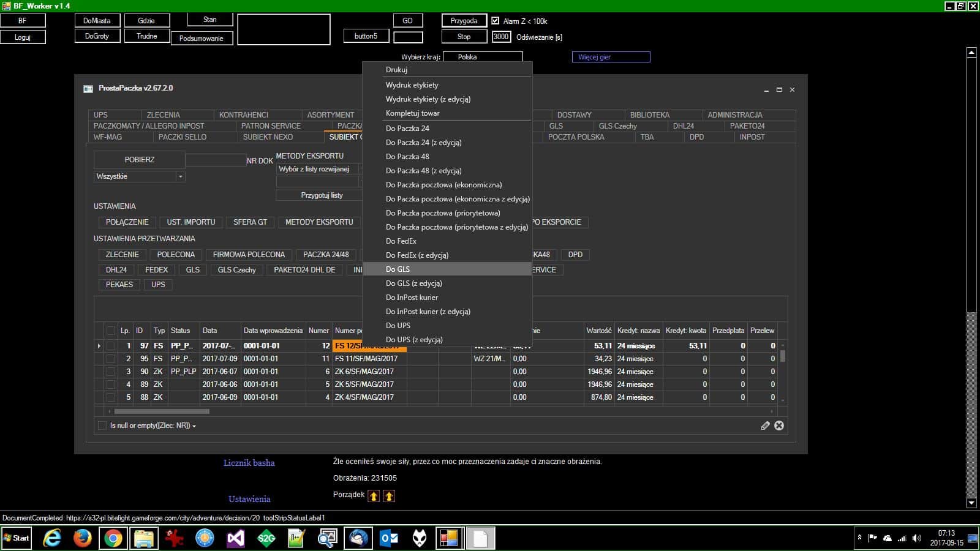This screenshot has height=551, width=980.
Task: Click the POBIERZ button
Action: (x=140, y=160)
